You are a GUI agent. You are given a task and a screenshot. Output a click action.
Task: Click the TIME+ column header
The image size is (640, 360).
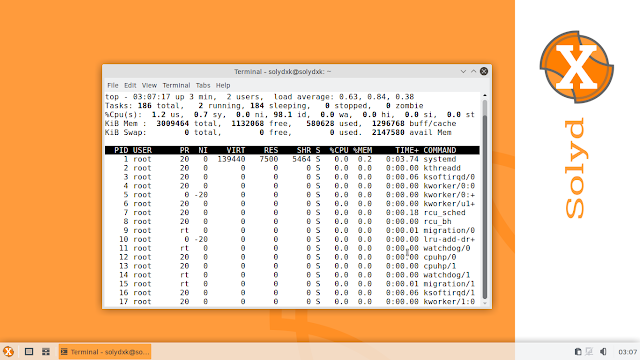tap(407, 150)
